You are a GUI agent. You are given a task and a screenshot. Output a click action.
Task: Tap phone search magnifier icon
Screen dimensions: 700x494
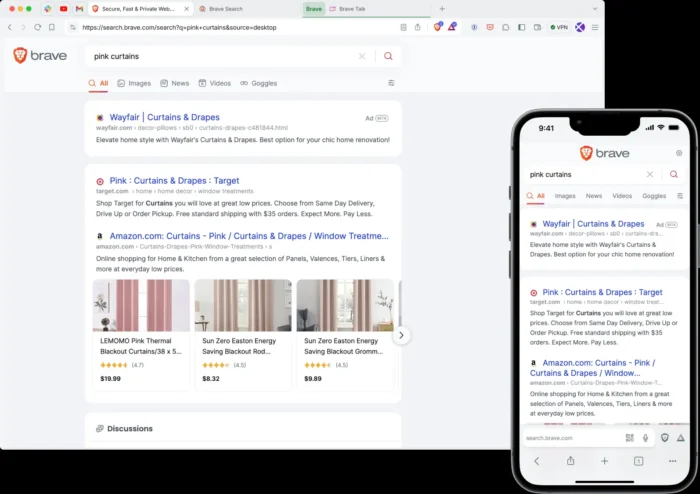click(x=674, y=174)
